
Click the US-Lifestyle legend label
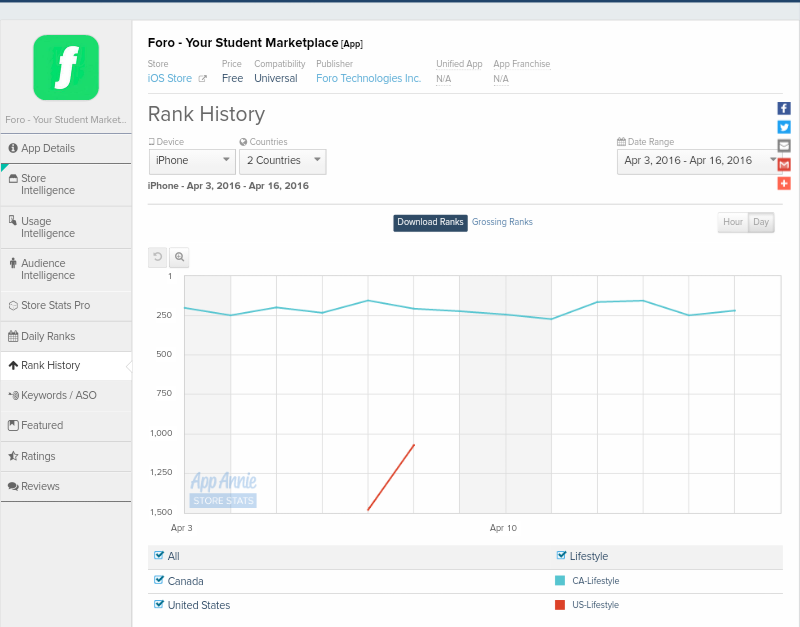(x=595, y=605)
